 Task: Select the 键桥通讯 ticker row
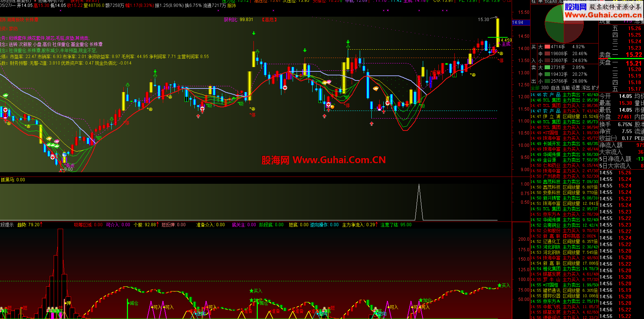(564, 290)
